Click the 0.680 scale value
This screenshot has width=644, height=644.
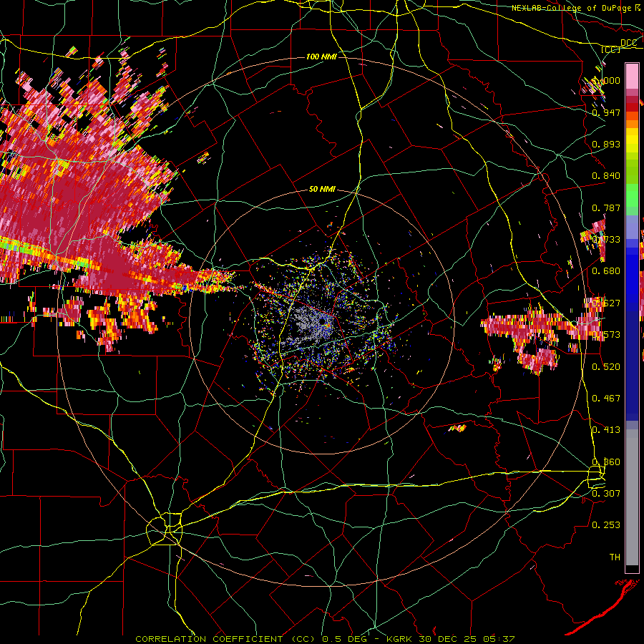tap(606, 271)
